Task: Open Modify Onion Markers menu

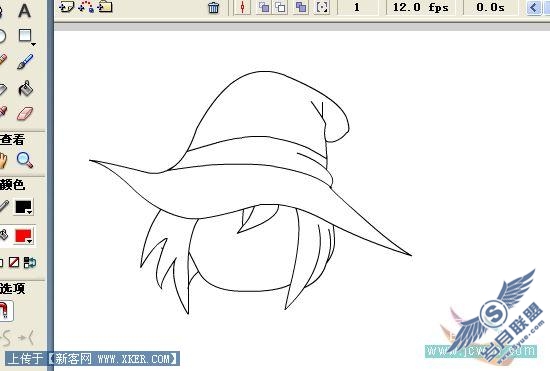Action: pyautogui.click(x=322, y=7)
